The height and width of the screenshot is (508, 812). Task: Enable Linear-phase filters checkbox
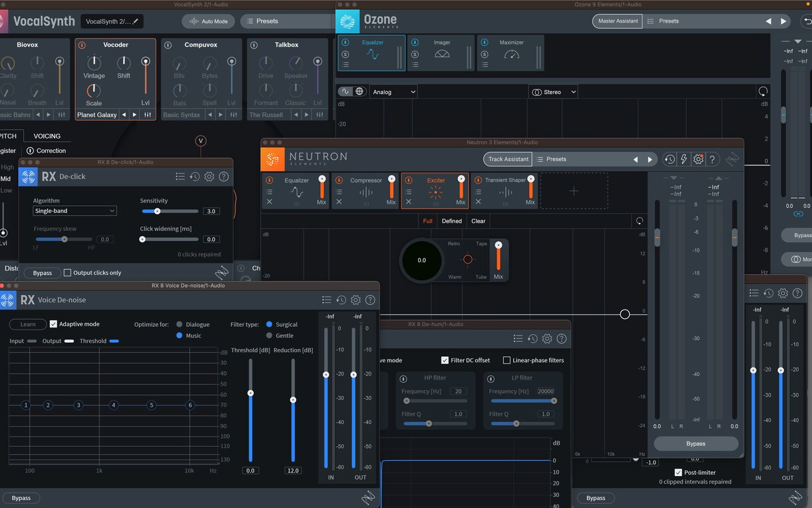tap(507, 360)
